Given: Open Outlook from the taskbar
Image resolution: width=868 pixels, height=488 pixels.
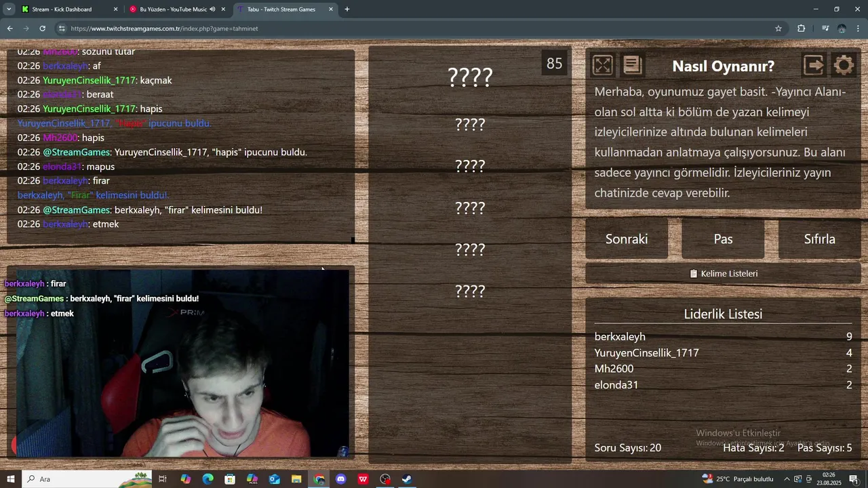Looking at the screenshot, I should tap(274, 479).
